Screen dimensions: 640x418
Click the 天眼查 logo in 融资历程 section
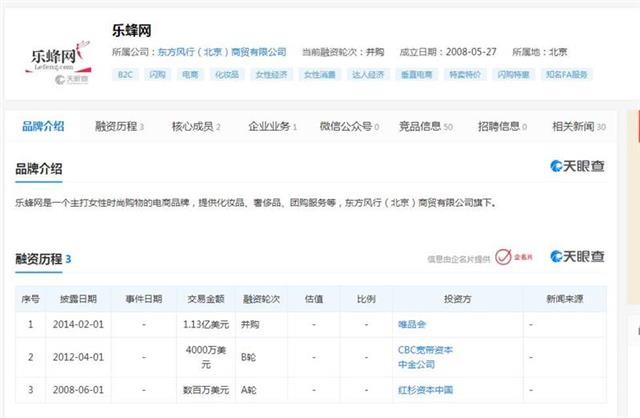pos(577,257)
